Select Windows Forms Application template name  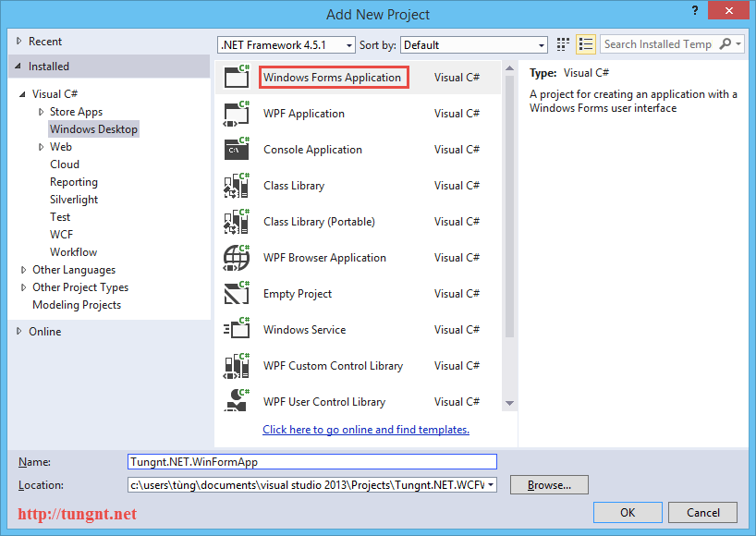tap(332, 77)
